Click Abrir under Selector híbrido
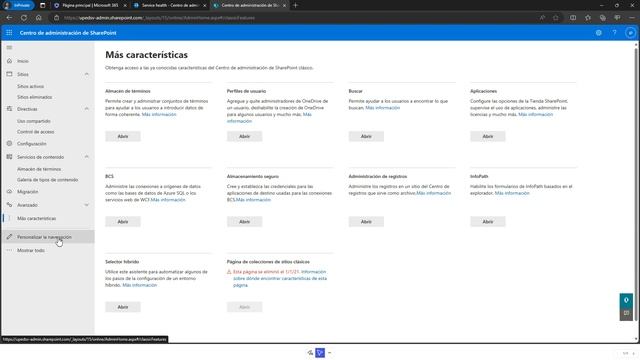This screenshot has height=360, width=640. coord(123,307)
